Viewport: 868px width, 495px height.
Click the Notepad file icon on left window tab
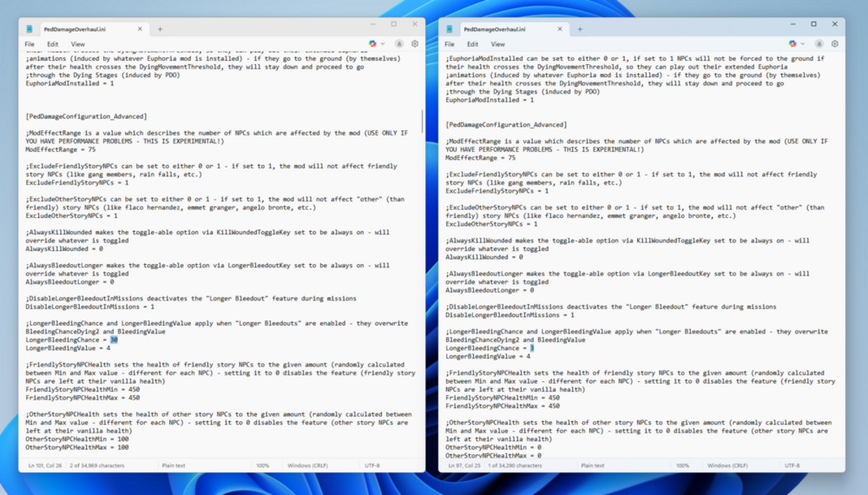click(x=30, y=29)
